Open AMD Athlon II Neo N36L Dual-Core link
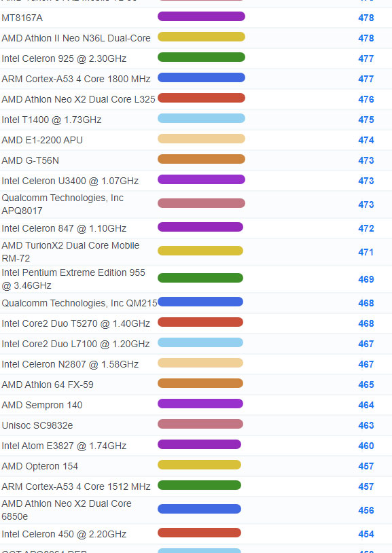This screenshot has width=392, height=553. pos(76,38)
